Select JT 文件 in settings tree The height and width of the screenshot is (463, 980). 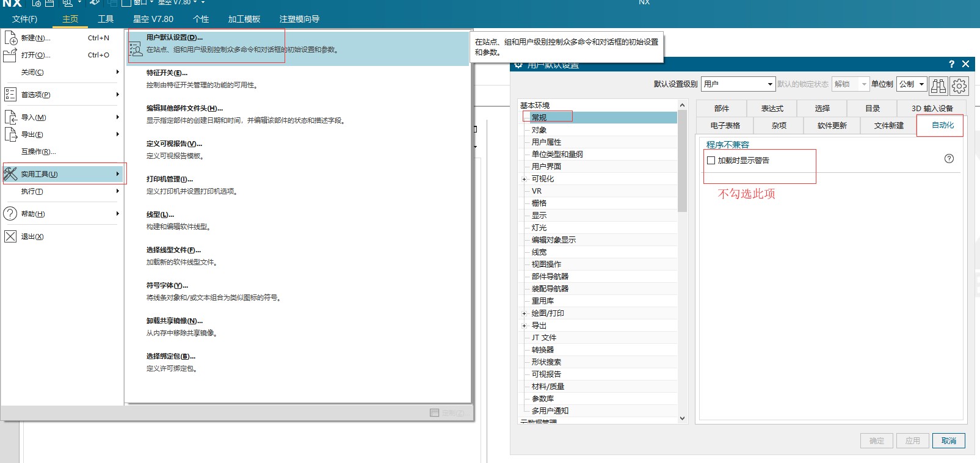tap(544, 338)
